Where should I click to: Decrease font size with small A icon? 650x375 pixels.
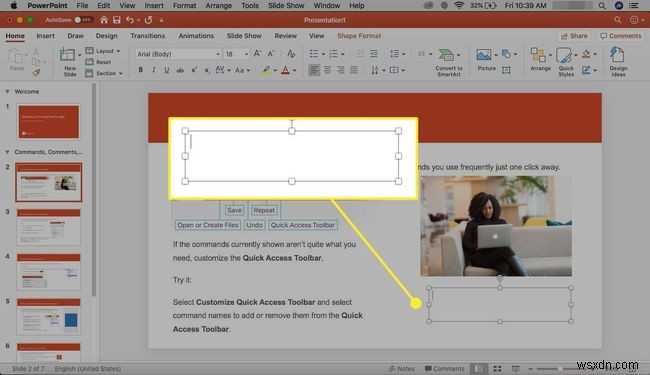pos(271,53)
